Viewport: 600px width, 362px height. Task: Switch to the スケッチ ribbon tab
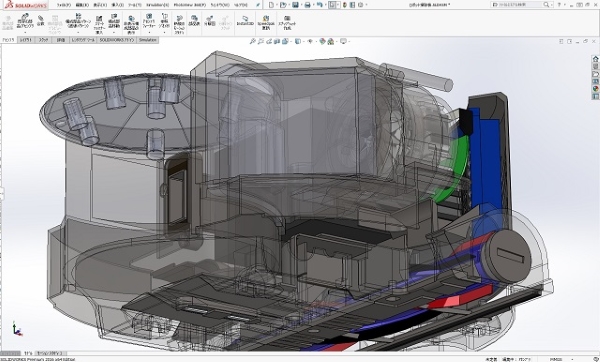tap(44, 40)
